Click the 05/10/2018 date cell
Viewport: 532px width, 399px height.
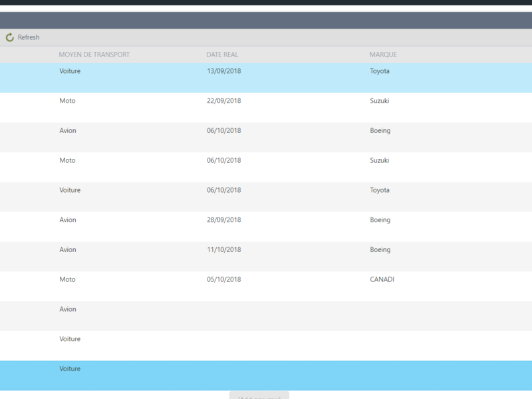(x=224, y=280)
